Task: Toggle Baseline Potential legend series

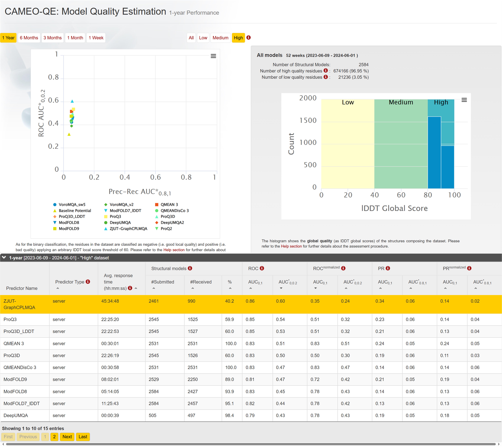Action: 72,211
